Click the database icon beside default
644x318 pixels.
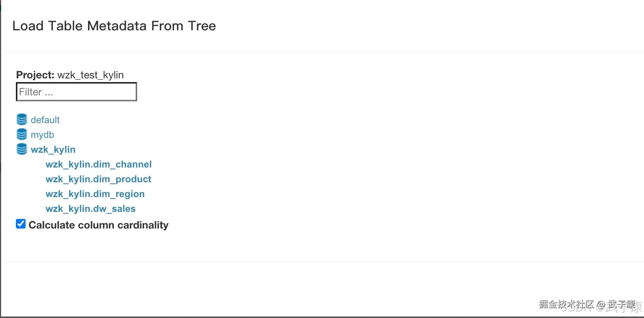[x=22, y=119]
